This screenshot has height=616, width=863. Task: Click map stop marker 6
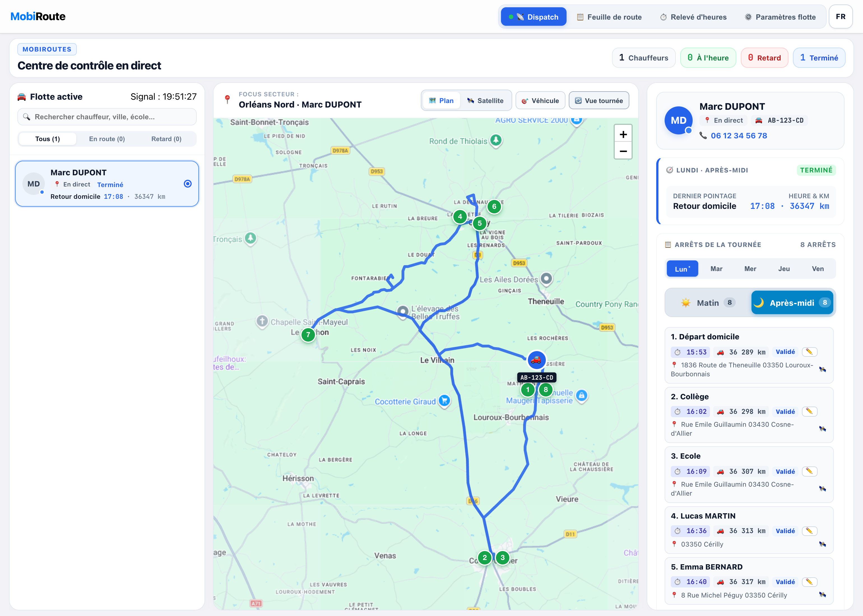[494, 206]
